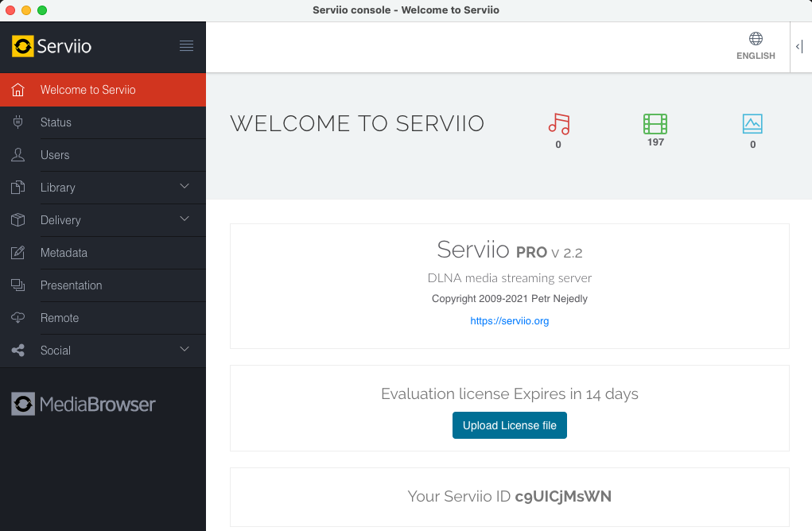Click the edit icon next to Metadata
Screen dimensions: 812x531
[x=18, y=253]
